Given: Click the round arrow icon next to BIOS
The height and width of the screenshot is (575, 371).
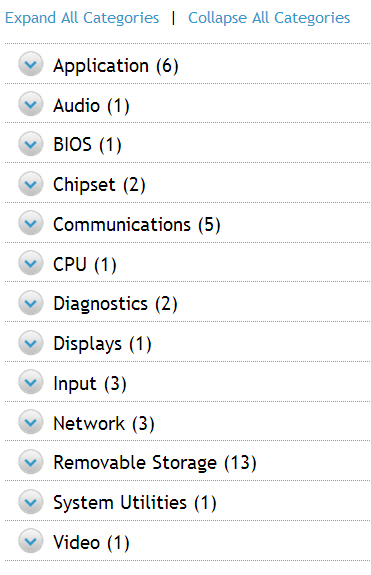Looking at the screenshot, I should point(31,144).
